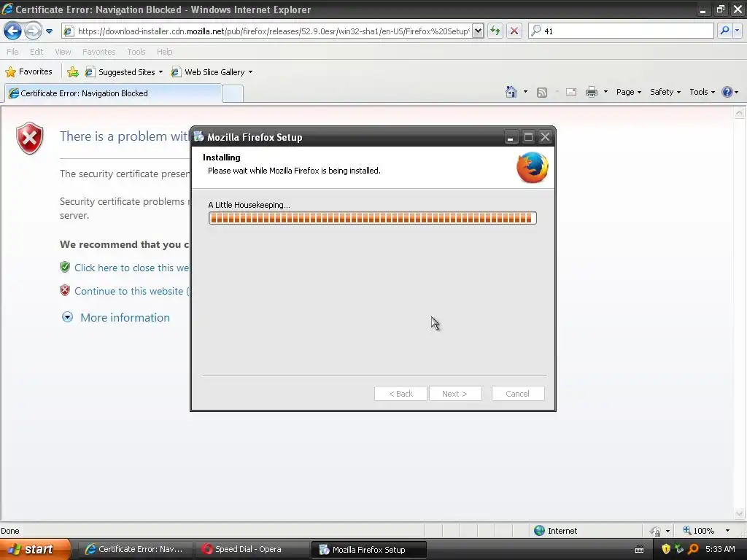Image resolution: width=747 pixels, height=560 pixels.
Task: Click the Firefox Setup title bar icon
Action: pyautogui.click(x=198, y=136)
